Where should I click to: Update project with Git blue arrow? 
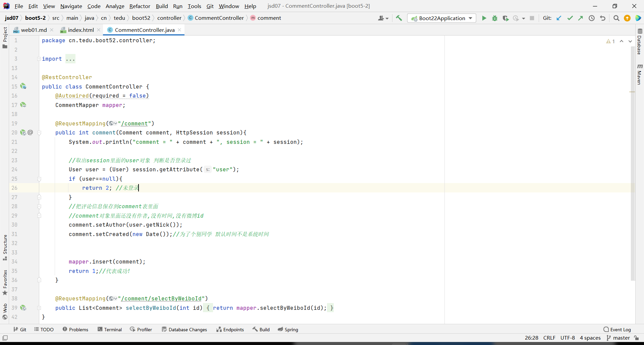(559, 18)
